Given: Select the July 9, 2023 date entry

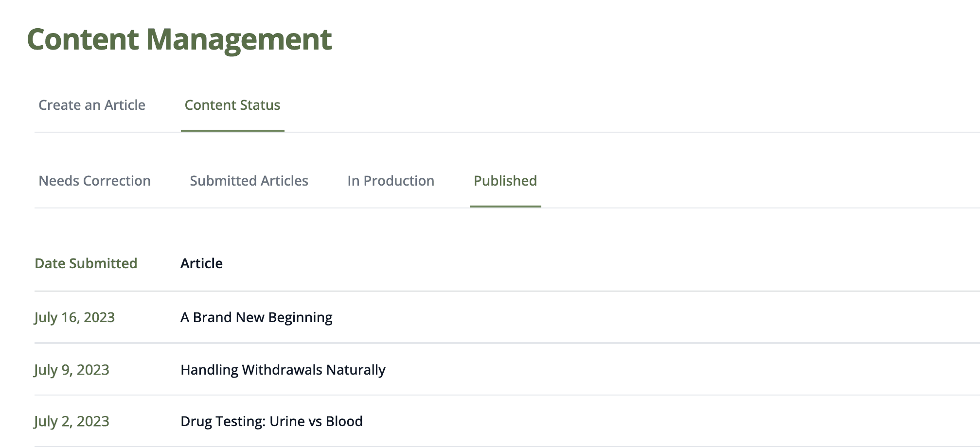Looking at the screenshot, I should click(71, 370).
